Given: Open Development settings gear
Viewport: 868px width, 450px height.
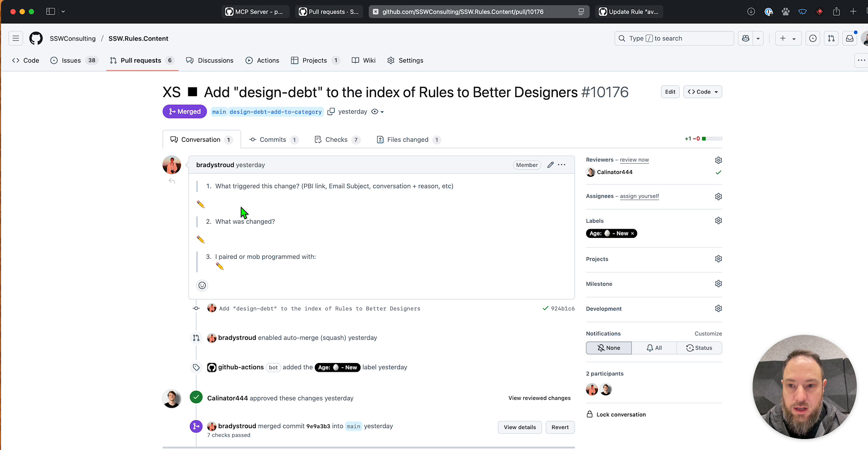Looking at the screenshot, I should coord(718,308).
